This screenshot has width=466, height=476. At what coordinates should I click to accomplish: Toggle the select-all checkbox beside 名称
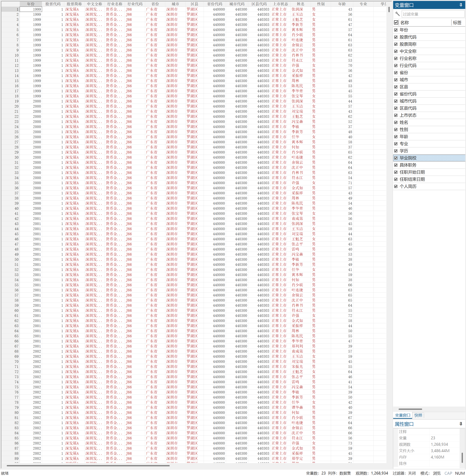coord(396,23)
